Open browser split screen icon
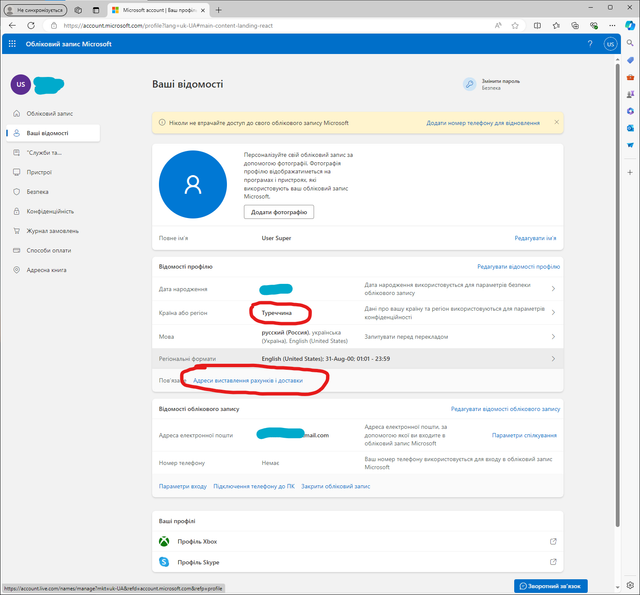The image size is (640, 595). click(x=537, y=25)
